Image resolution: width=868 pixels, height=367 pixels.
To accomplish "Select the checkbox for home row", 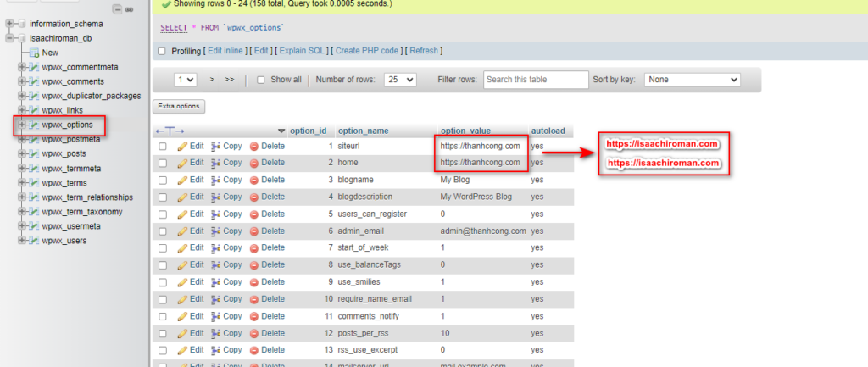I will (163, 163).
